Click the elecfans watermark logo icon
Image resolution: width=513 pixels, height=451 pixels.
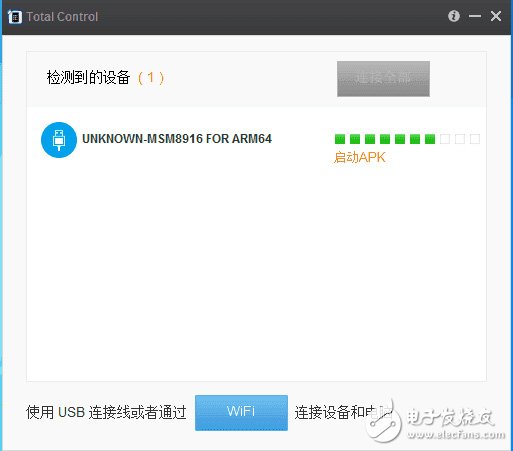tap(383, 422)
